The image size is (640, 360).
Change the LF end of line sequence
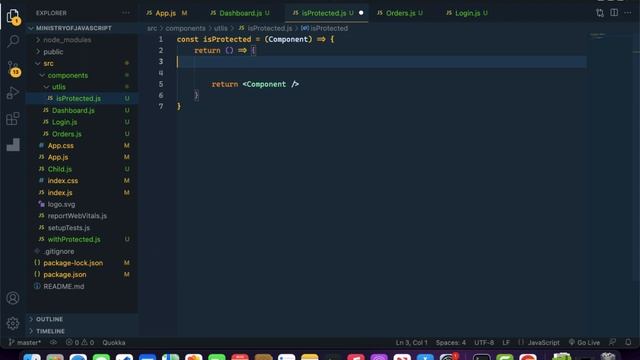[506, 342]
